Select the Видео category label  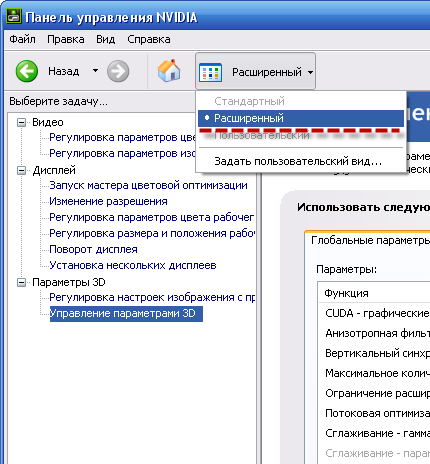pos(48,122)
